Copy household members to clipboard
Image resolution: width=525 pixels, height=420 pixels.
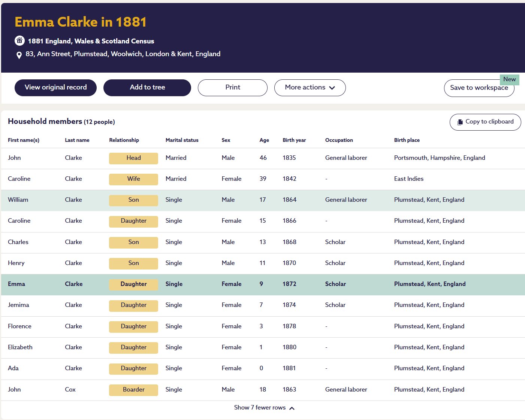(x=485, y=122)
